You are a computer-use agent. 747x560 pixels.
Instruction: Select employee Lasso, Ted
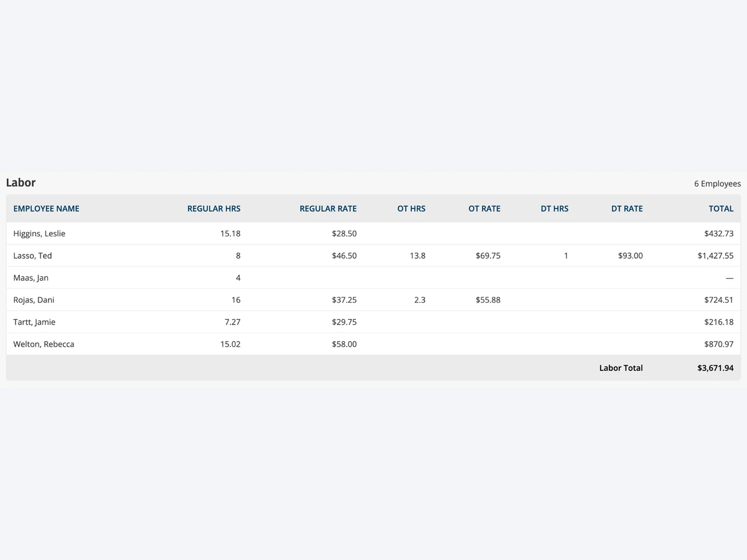[32, 256]
